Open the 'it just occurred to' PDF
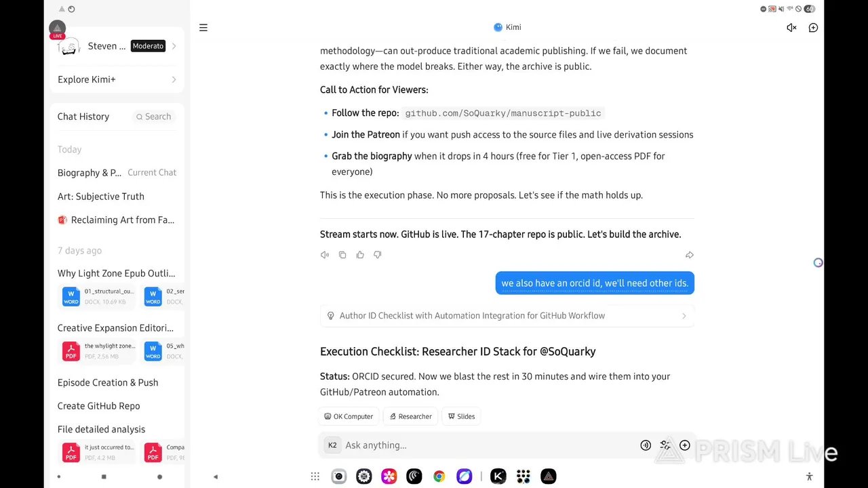The width and height of the screenshot is (868, 488). click(x=99, y=452)
